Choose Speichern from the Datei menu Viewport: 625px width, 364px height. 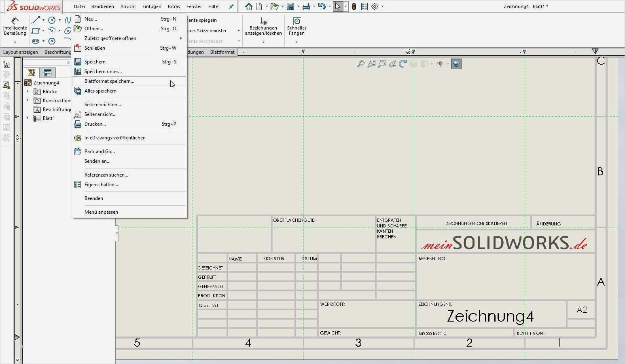(x=129, y=62)
